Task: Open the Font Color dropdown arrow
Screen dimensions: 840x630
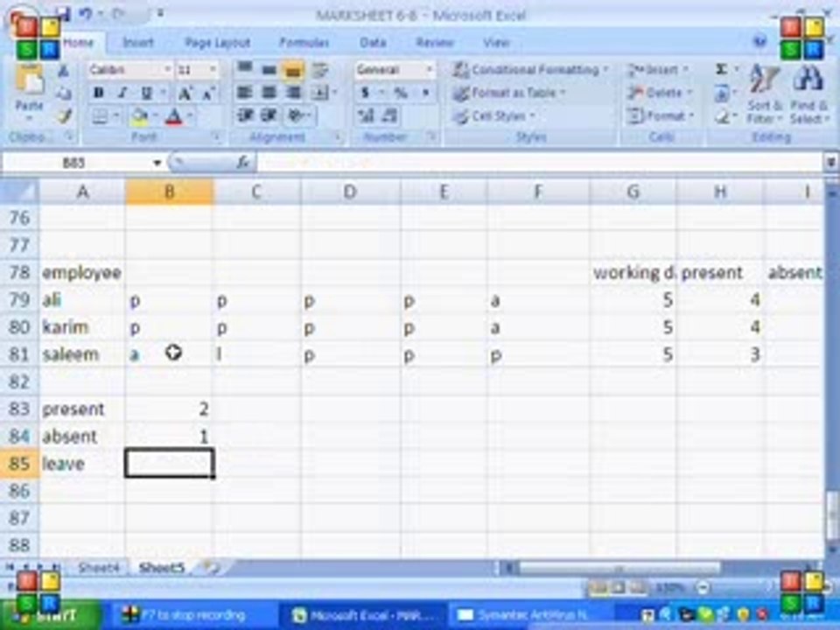Action: tap(190, 116)
